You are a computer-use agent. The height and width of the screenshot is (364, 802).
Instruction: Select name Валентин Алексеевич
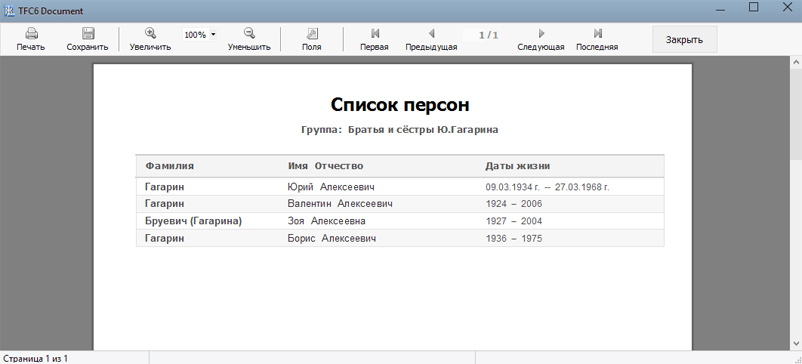pos(340,204)
